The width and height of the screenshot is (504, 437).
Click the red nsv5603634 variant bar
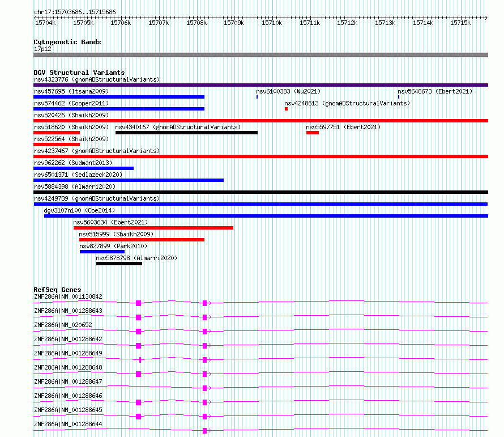tap(153, 228)
